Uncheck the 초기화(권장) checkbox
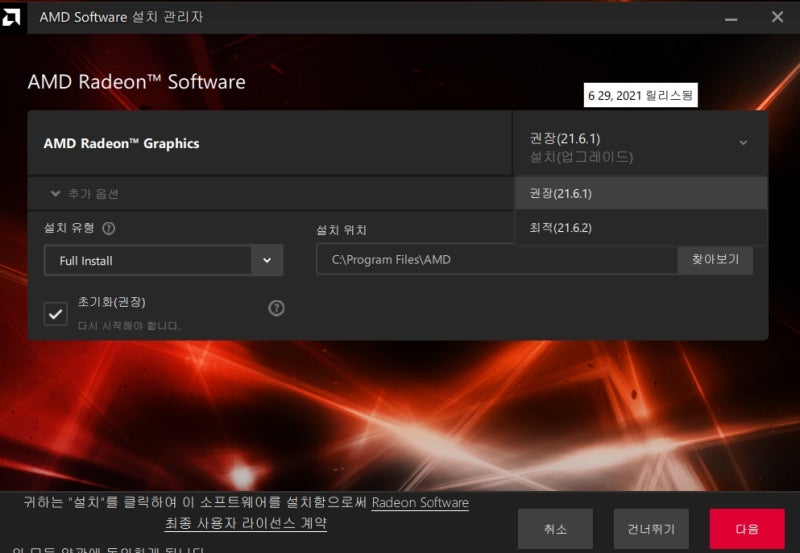The image size is (800, 553). pyautogui.click(x=56, y=313)
